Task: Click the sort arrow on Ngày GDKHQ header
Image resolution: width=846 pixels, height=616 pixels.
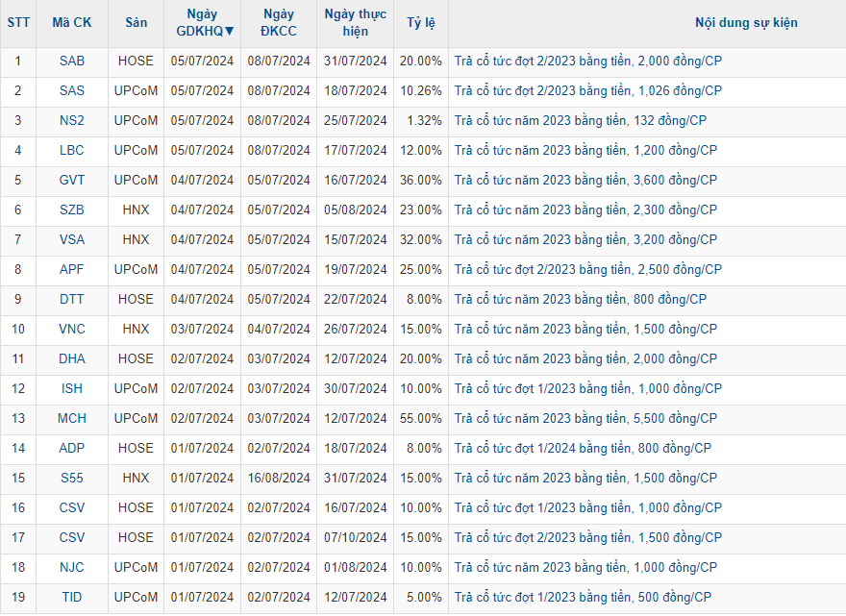Action: pyautogui.click(x=229, y=31)
